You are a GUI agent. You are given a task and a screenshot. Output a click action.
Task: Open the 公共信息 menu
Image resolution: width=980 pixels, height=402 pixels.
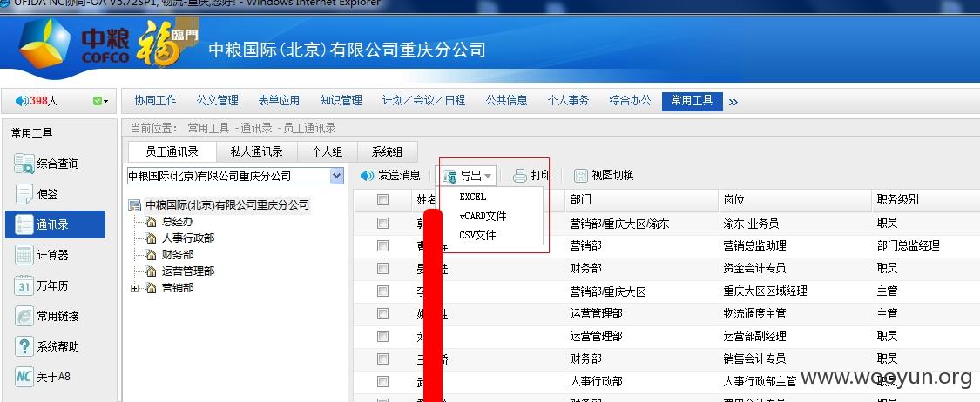coord(506,101)
